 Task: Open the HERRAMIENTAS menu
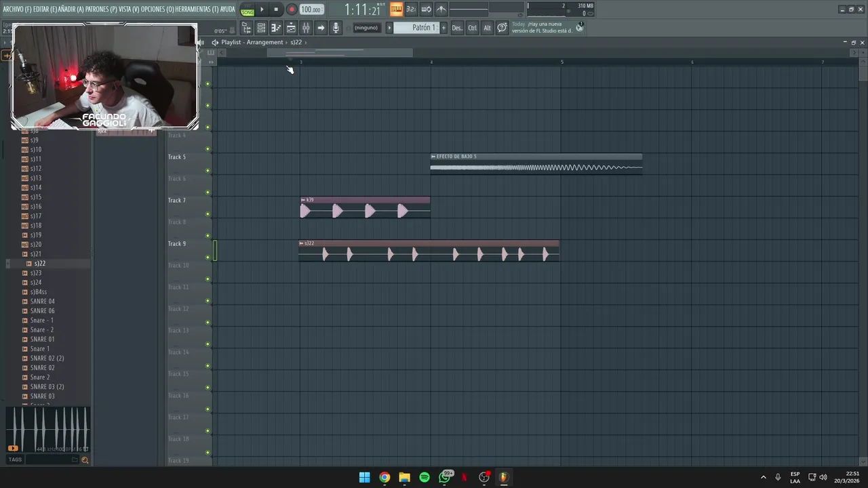click(x=197, y=9)
